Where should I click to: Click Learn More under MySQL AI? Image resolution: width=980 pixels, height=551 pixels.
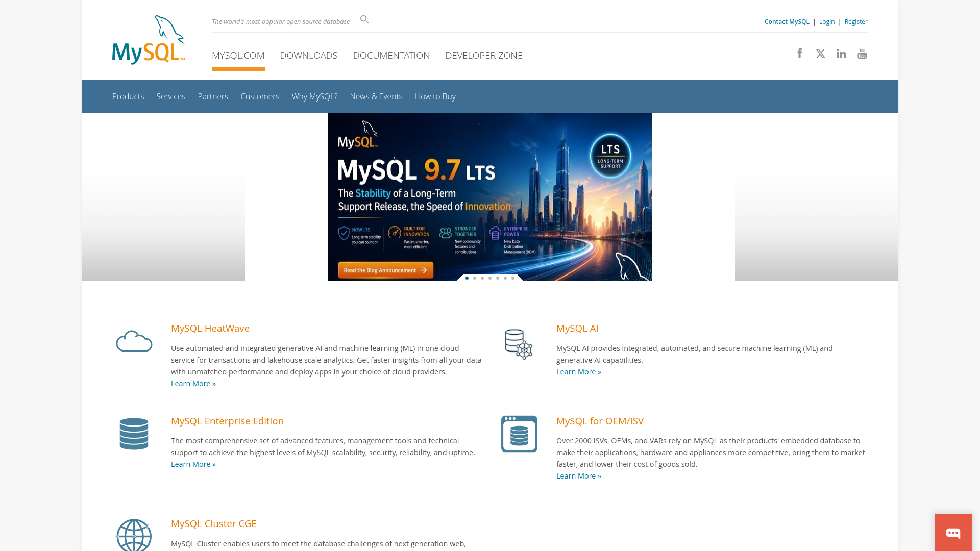[579, 372]
